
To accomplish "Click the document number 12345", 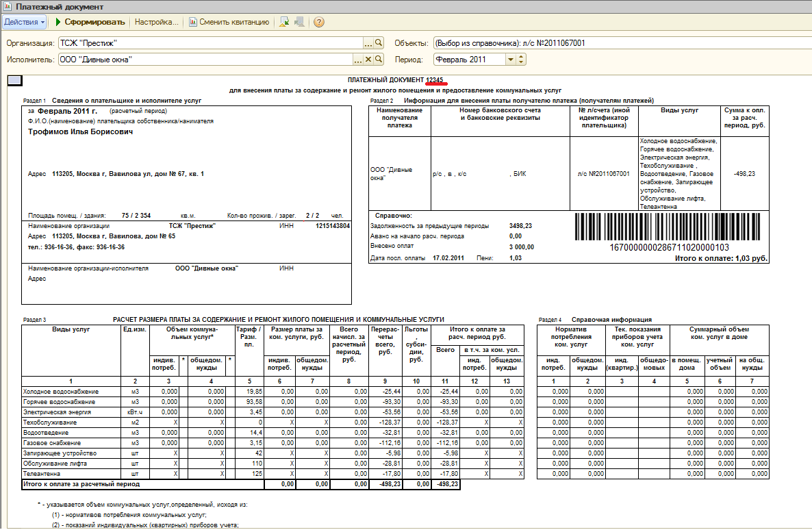I will pyautogui.click(x=435, y=80).
